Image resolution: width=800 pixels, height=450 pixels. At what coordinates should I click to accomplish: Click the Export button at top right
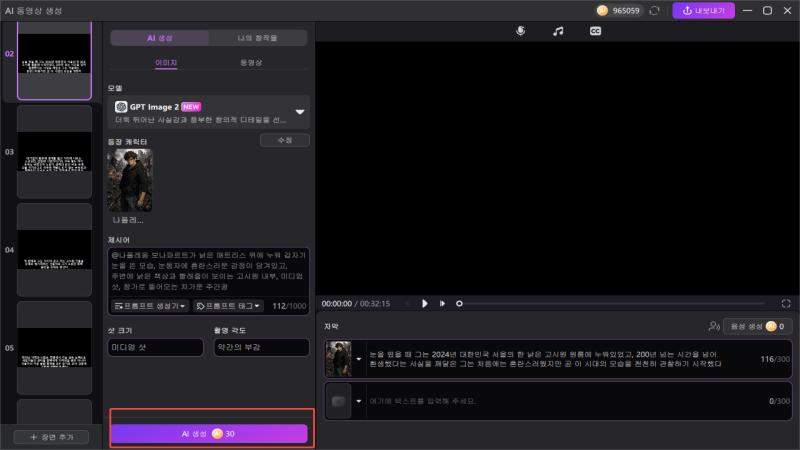[704, 11]
